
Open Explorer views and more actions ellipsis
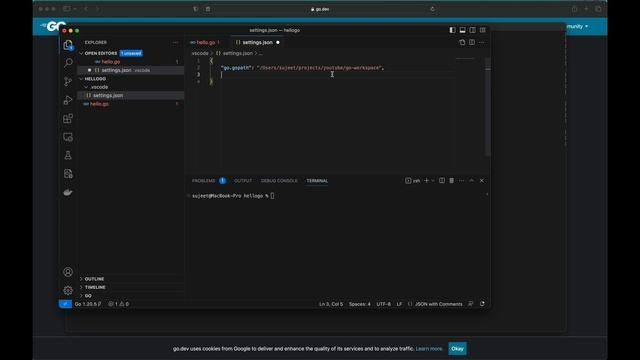(x=175, y=42)
